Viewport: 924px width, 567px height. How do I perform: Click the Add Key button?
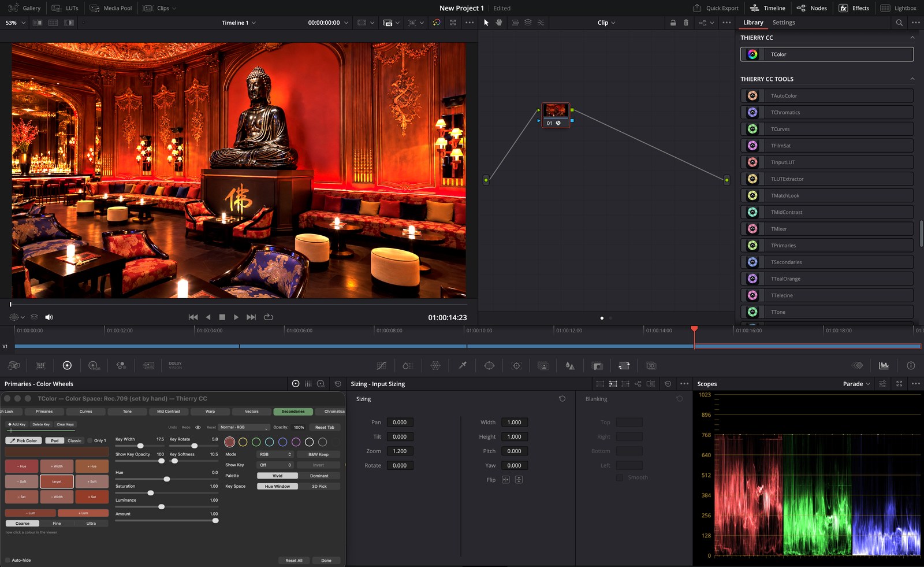(x=17, y=424)
